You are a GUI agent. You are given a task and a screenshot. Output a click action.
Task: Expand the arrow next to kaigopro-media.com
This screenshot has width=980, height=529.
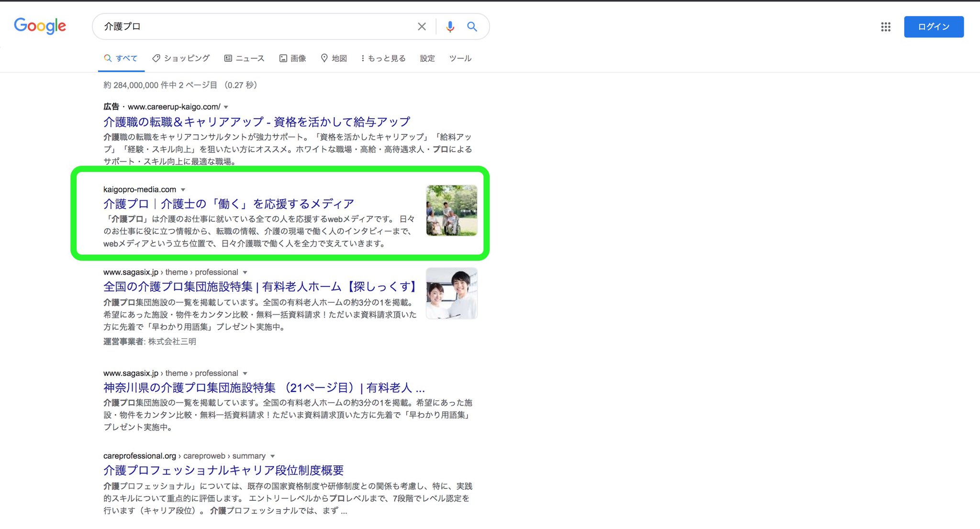(183, 190)
